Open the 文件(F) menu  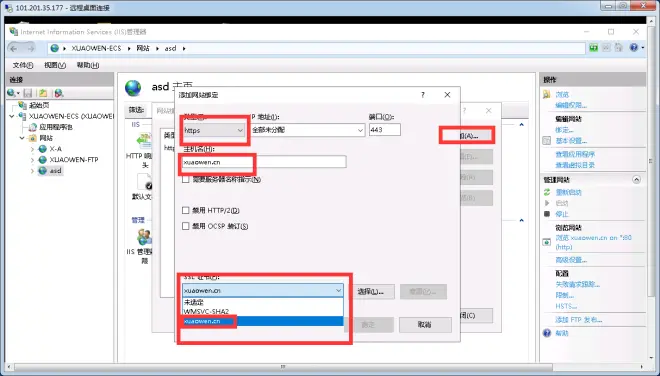(x=23, y=65)
